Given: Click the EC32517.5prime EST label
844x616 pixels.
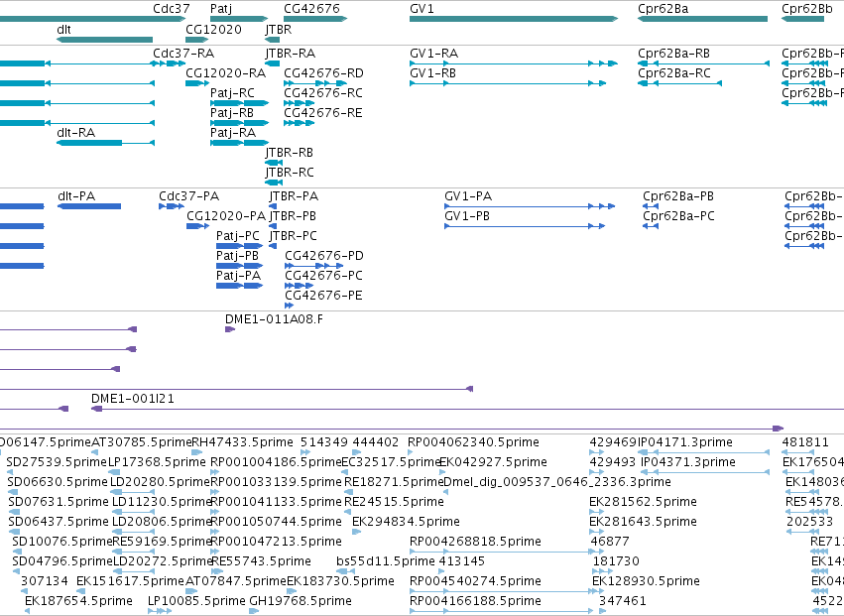Looking at the screenshot, I should pos(392,462).
